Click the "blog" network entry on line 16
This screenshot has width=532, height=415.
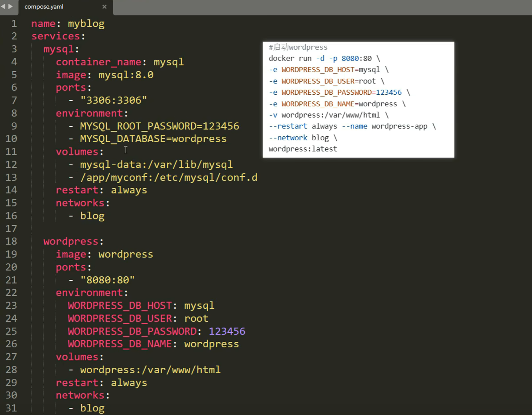click(x=92, y=216)
